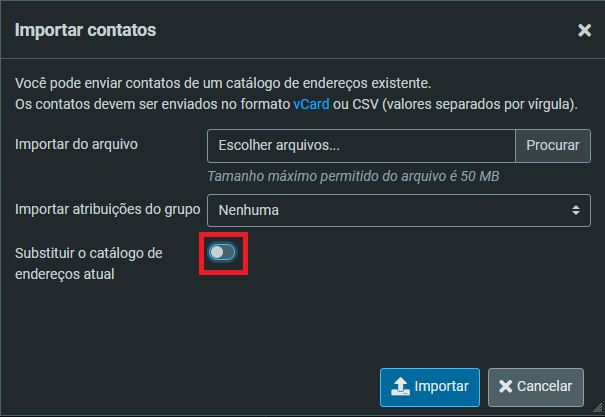Click the arrow on the Nenhuma select
The height and width of the screenshot is (417, 605).
(x=575, y=210)
